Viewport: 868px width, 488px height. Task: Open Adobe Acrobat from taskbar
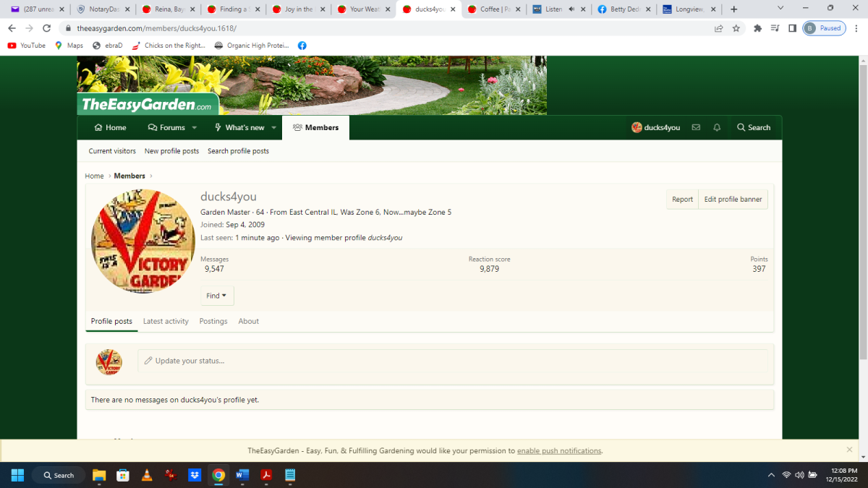point(266,475)
